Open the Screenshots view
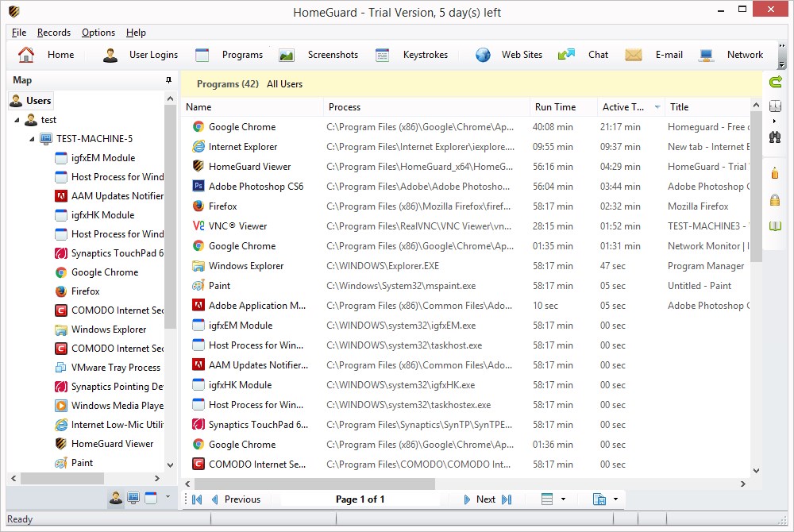 [x=318, y=55]
